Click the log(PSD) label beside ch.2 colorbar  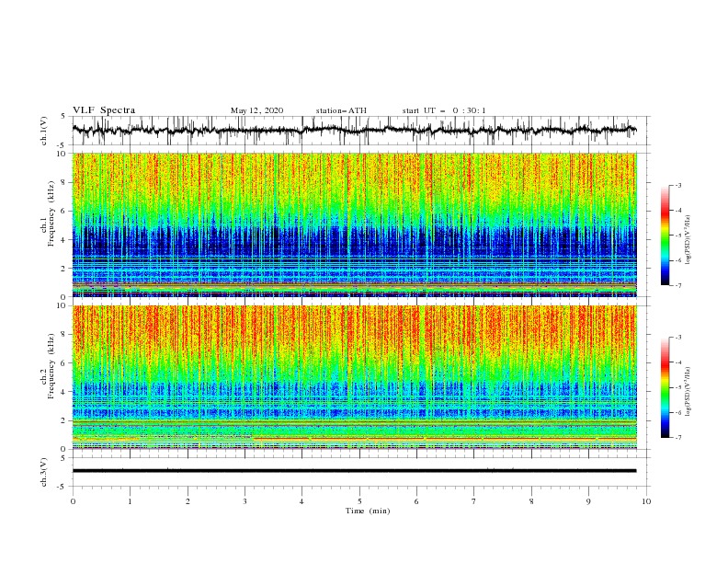tap(688, 391)
